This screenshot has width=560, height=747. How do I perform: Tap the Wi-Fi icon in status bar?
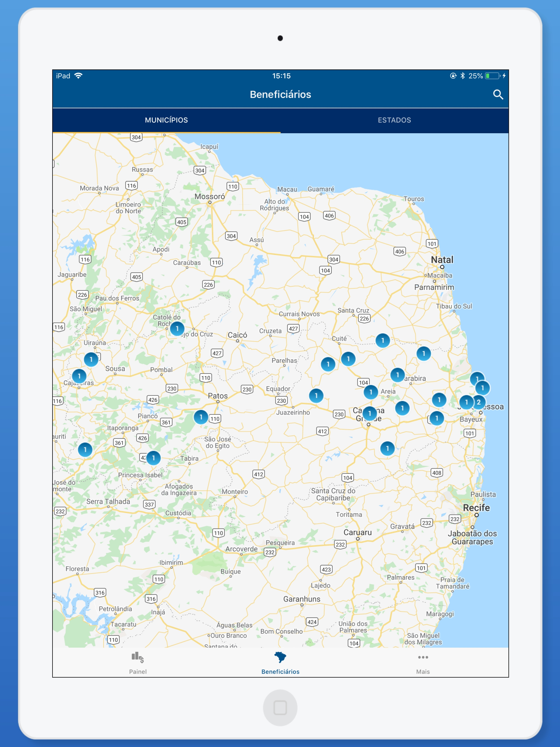pyautogui.click(x=78, y=76)
